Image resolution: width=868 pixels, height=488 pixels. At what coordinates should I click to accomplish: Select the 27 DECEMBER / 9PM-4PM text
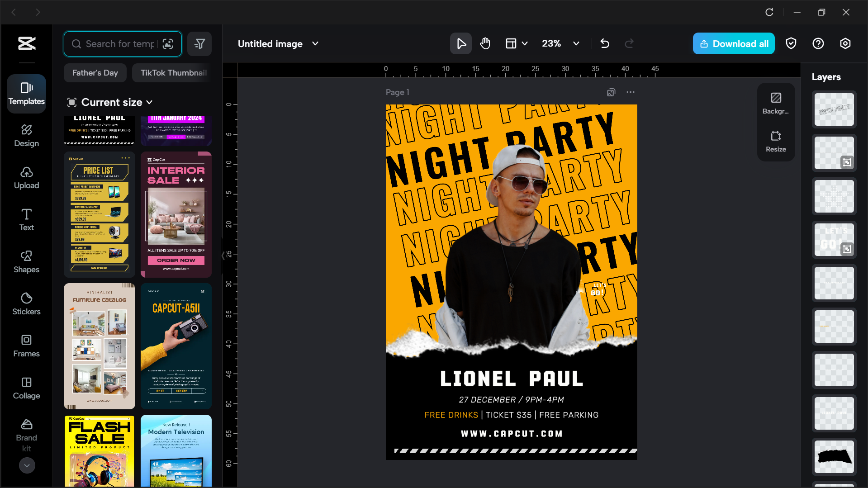click(x=511, y=400)
